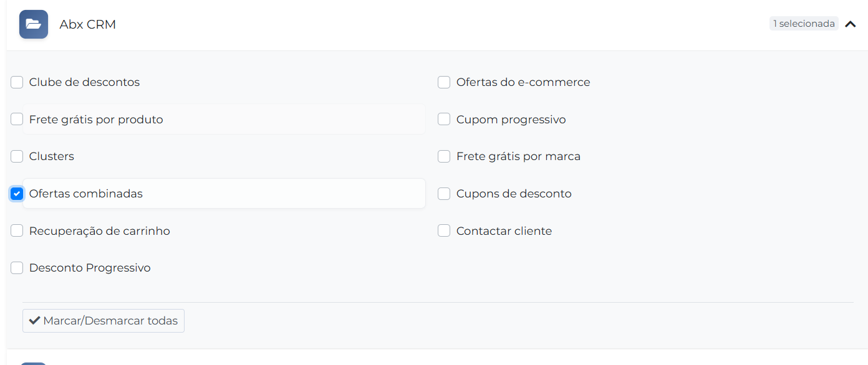The height and width of the screenshot is (365, 868).
Task: Check the Contactar cliente option
Action: click(444, 231)
